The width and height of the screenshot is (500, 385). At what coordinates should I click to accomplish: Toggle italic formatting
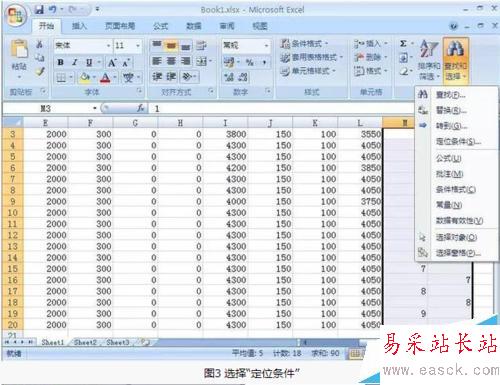75,62
